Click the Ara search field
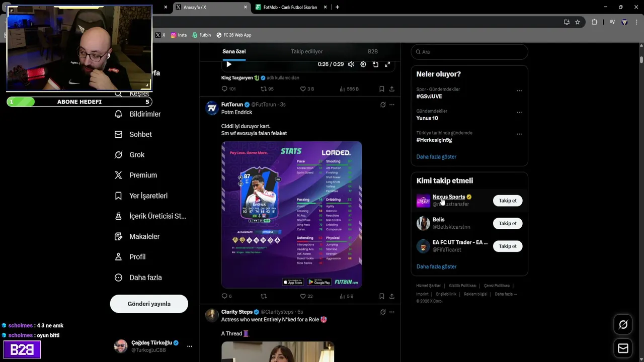 [x=469, y=52]
